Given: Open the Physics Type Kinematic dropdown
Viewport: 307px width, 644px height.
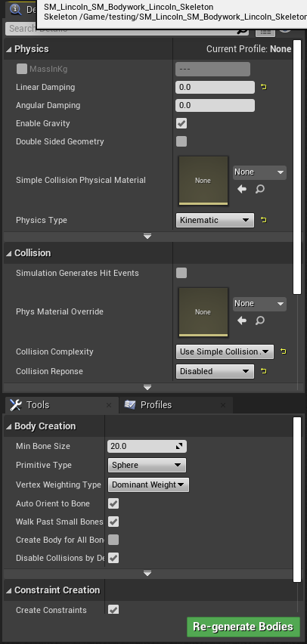Looking at the screenshot, I should (x=215, y=220).
